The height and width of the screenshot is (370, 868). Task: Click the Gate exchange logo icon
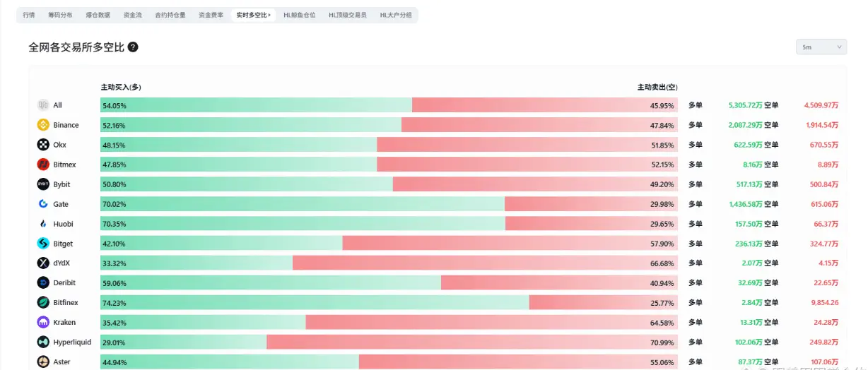43,204
